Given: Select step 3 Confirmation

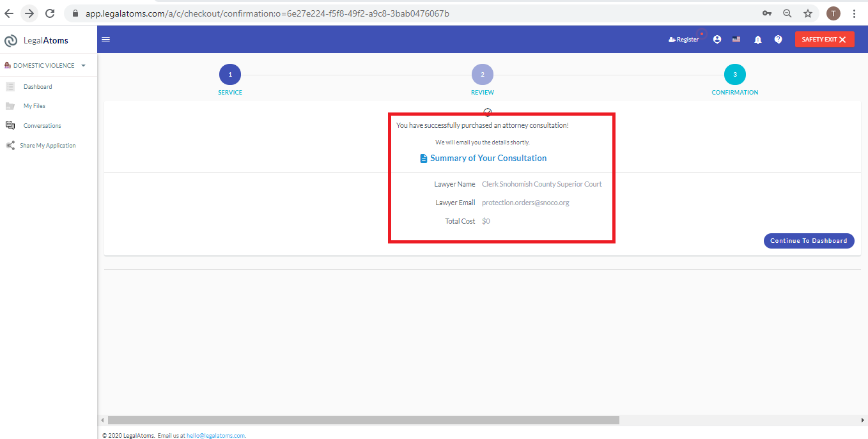Looking at the screenshot, I should [x=735, y=75].
